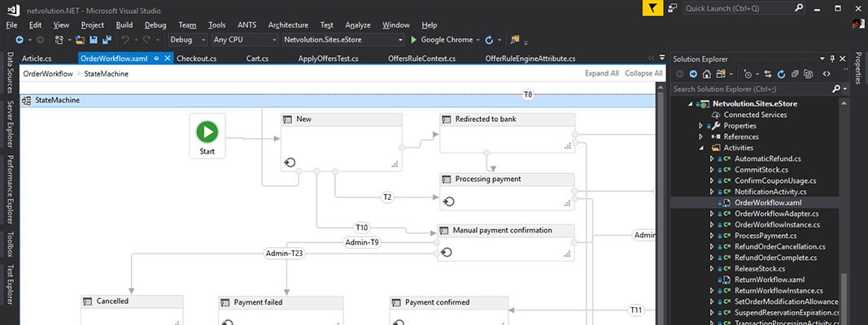Open the ANTS menu

click(246, 25)
